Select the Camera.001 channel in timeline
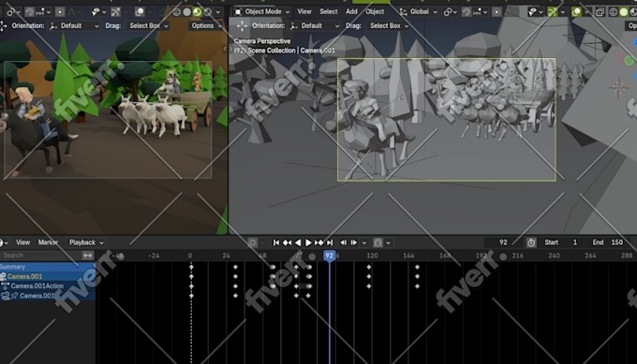 click(x=48, y=276)
